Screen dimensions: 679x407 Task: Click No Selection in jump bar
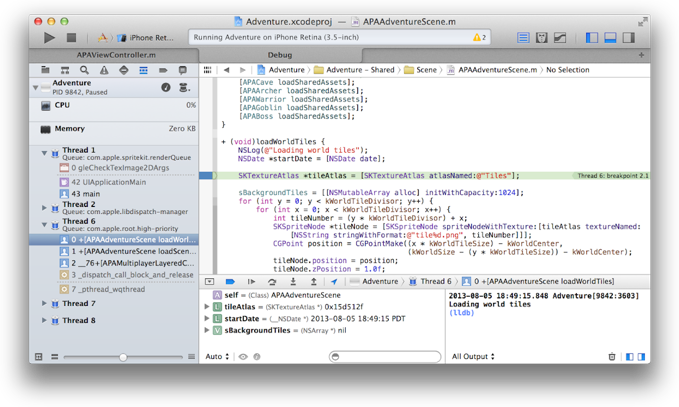point(567,70)
